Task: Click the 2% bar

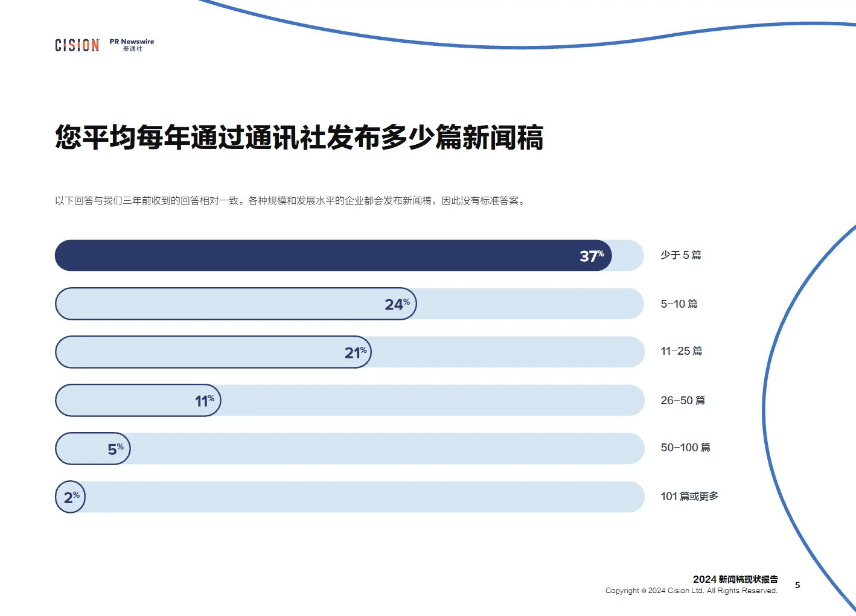Action: 70,497
